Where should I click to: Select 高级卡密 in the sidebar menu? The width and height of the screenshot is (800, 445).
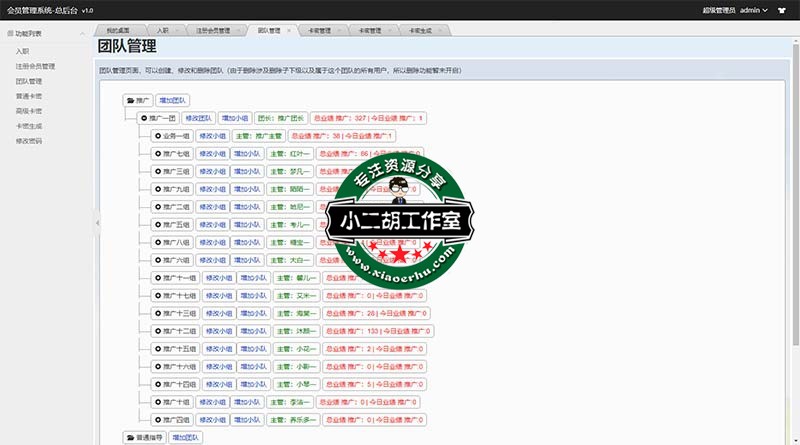click(x=28, y=111)
